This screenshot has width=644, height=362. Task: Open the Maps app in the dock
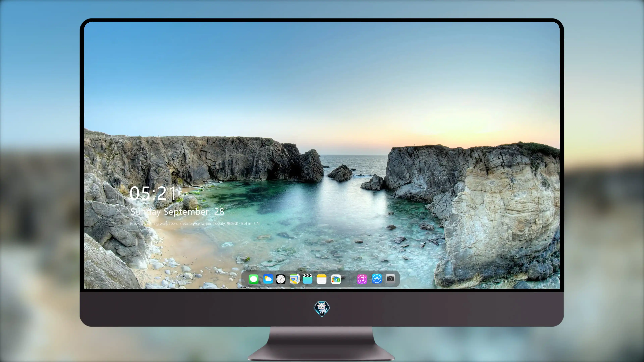click(x=294, y=279)
